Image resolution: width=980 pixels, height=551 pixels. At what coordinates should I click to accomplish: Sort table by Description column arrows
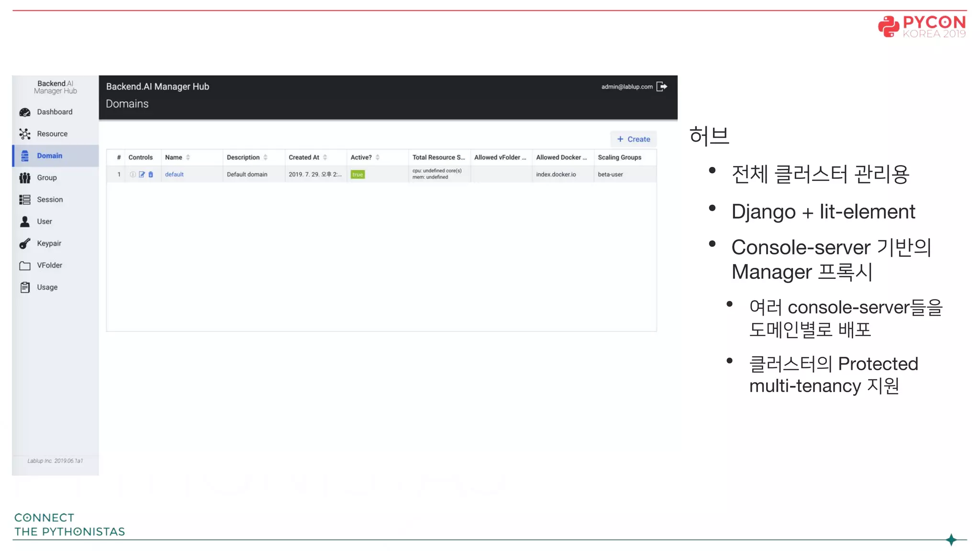point(266,157)
